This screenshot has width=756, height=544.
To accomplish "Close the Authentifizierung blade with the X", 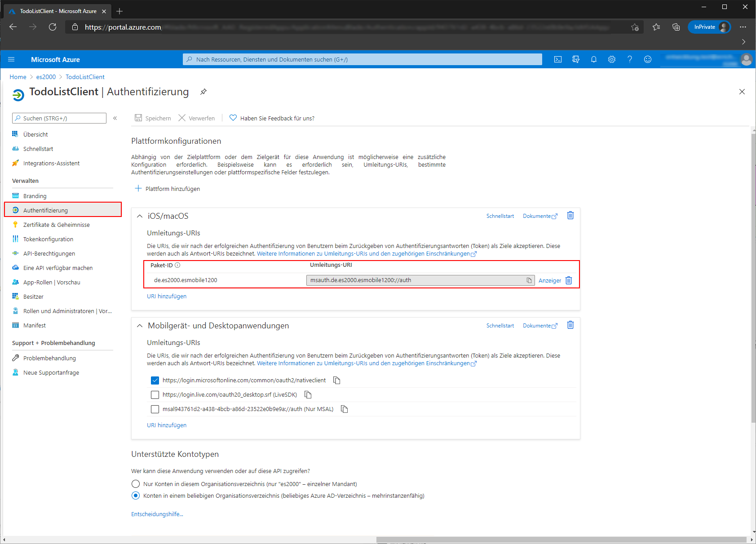I will click(x=742, y=92).
